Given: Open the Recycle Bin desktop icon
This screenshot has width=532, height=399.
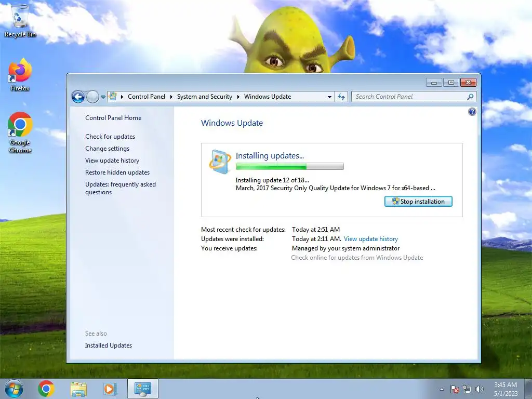Looking at the screenshot, I should [x=20, y=21].
